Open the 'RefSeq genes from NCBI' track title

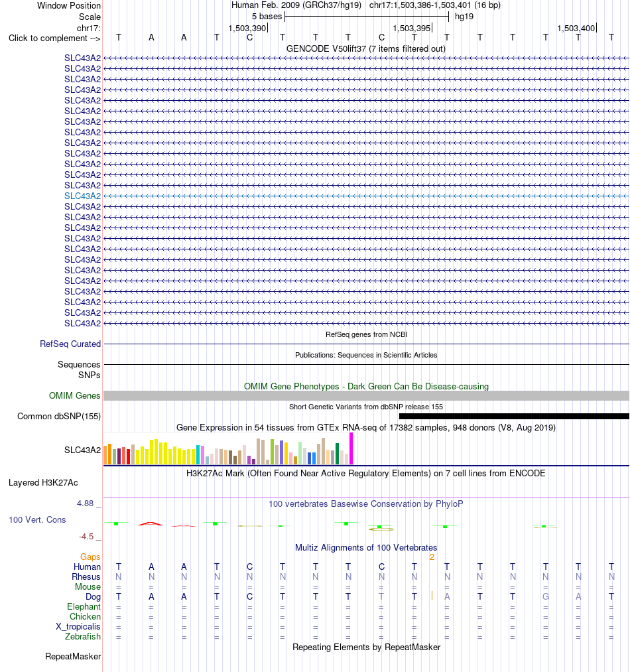367,334
